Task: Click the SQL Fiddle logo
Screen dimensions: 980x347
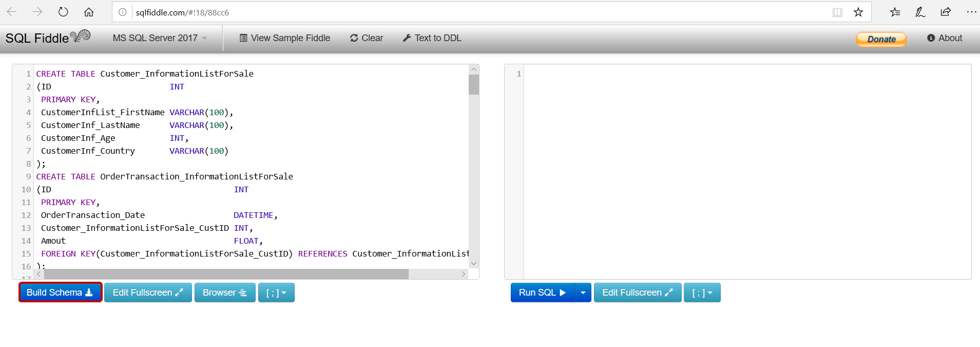Action: pos(48,38)
